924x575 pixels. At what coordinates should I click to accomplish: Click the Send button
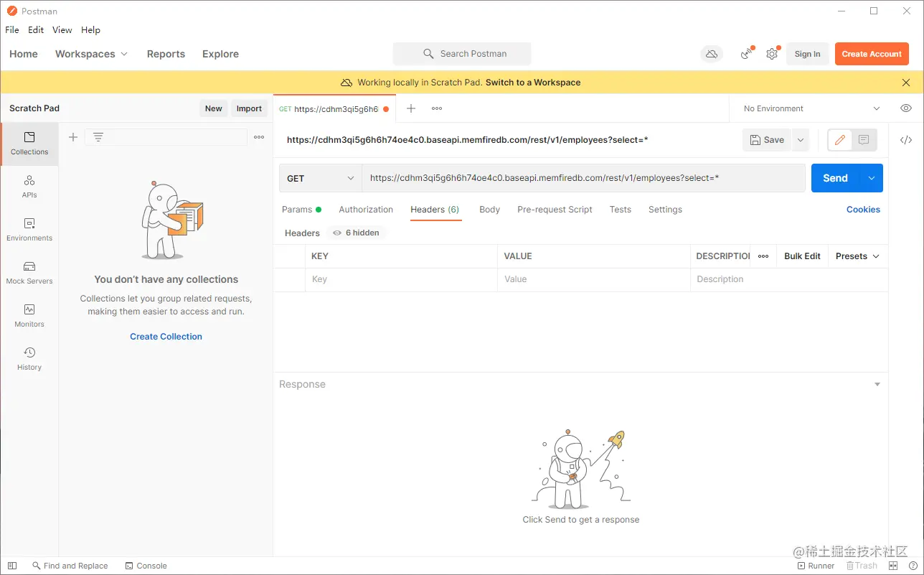[x=835, y=178]
